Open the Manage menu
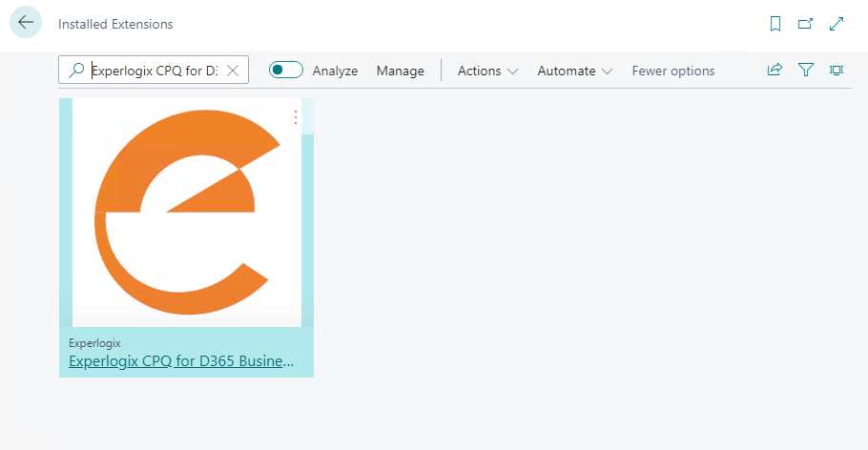This screenshot has height=450, width=868. coord(401,71)
